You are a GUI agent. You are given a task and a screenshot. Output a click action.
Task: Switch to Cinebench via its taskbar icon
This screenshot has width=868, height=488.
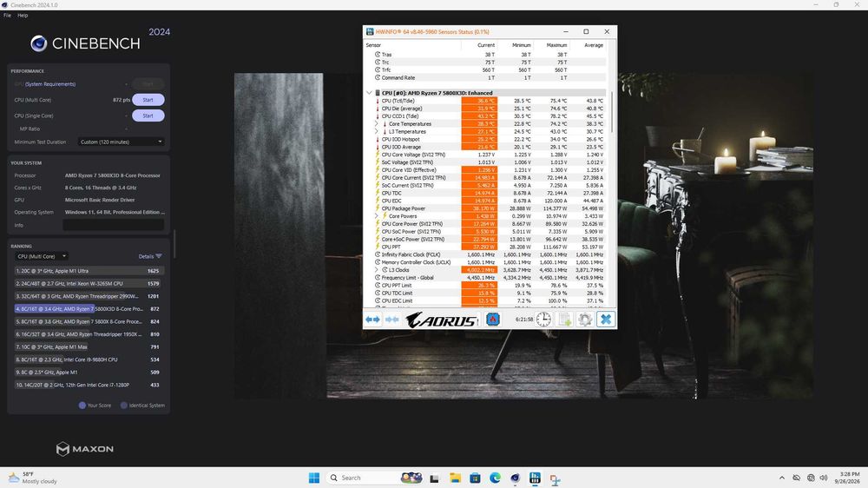coord(515,478)
